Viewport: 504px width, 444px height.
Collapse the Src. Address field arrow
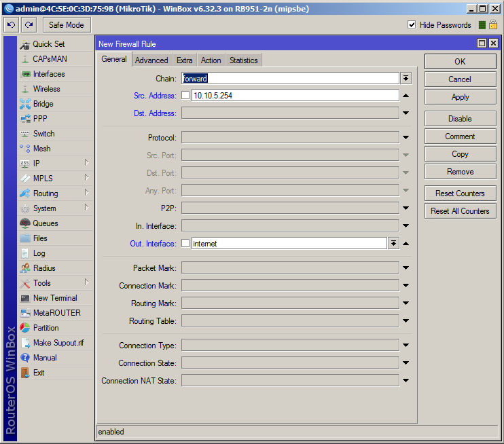(x=406, y=96)
